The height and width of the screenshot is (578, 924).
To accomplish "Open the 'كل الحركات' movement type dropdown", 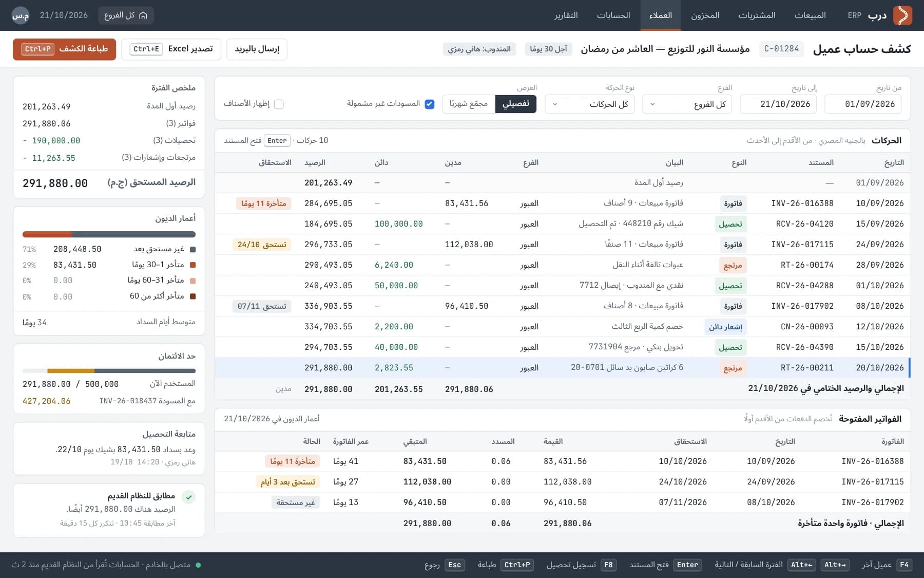I will click(x=590, y=104).
